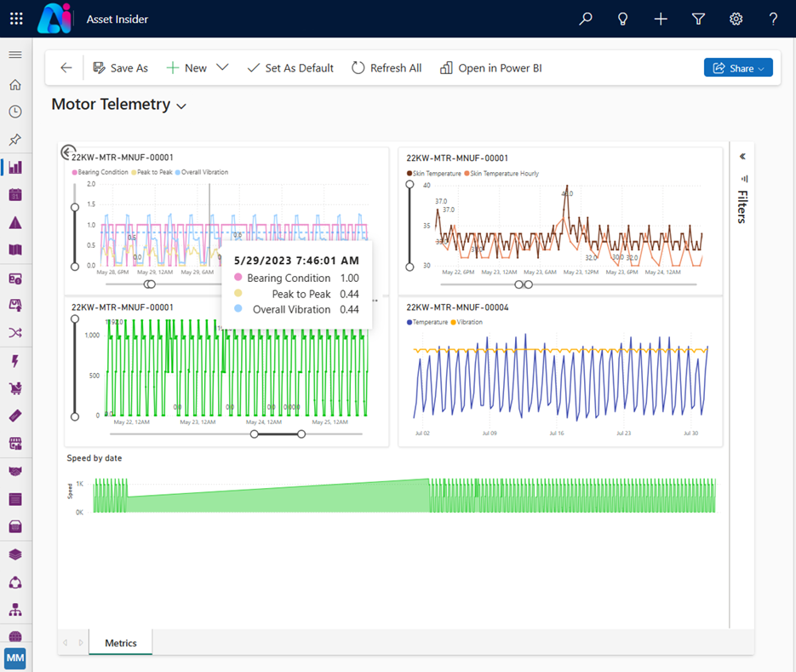Click Refresh All
The height and width of the screenshot is (672, 796).
tap(387, 68)
